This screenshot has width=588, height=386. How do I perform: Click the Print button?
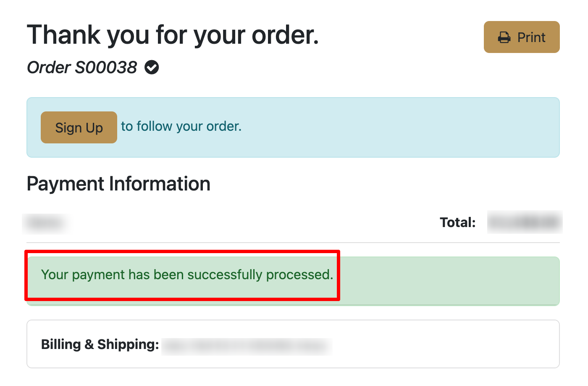click(x=521, y=37)
